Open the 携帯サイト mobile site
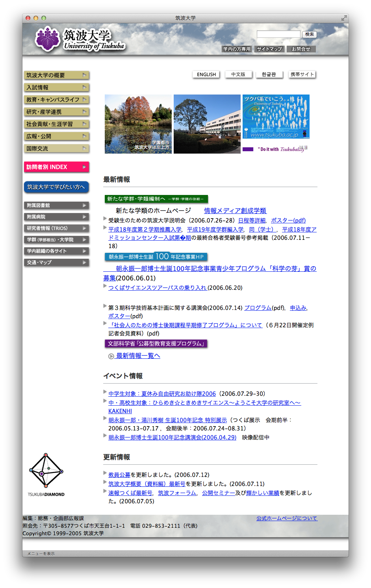The image size is (371, 588). point(302,74)
